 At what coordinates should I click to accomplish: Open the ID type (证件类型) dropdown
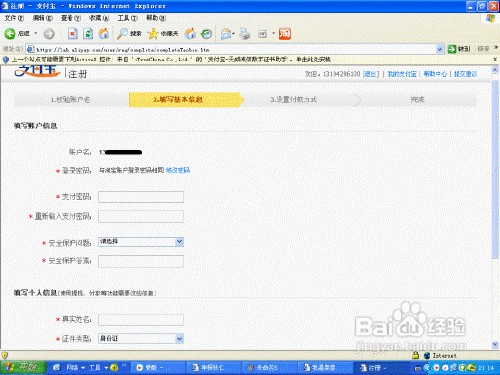(179, 339)
